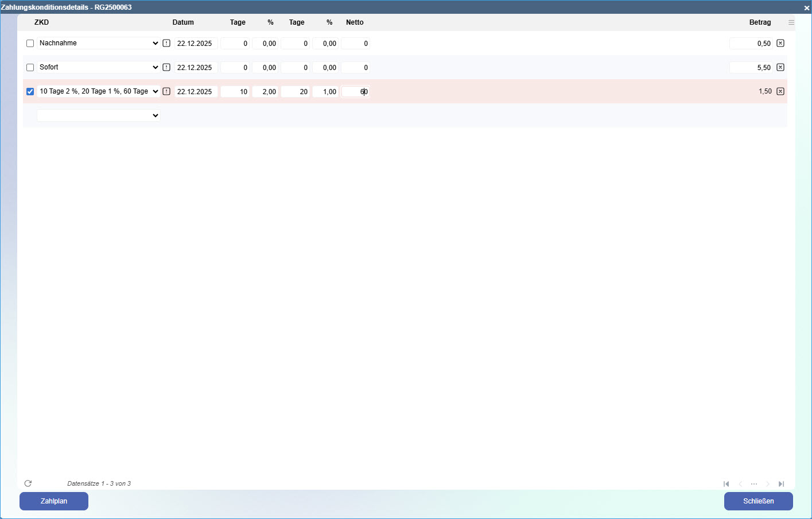Viewport: 812px width, 519px height.
Task: Open the empty new-row ZKD dropdown
Action: [98, 115]
